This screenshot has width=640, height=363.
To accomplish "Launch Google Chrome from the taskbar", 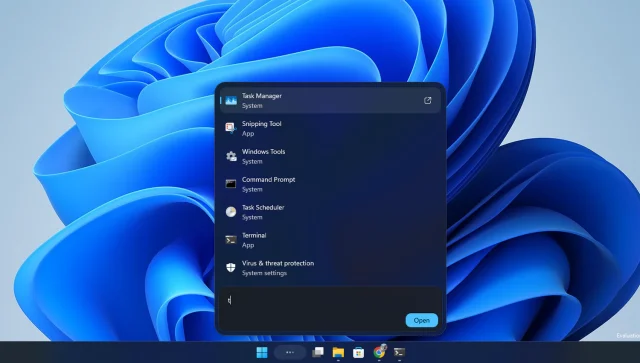I will click(379, 352).
